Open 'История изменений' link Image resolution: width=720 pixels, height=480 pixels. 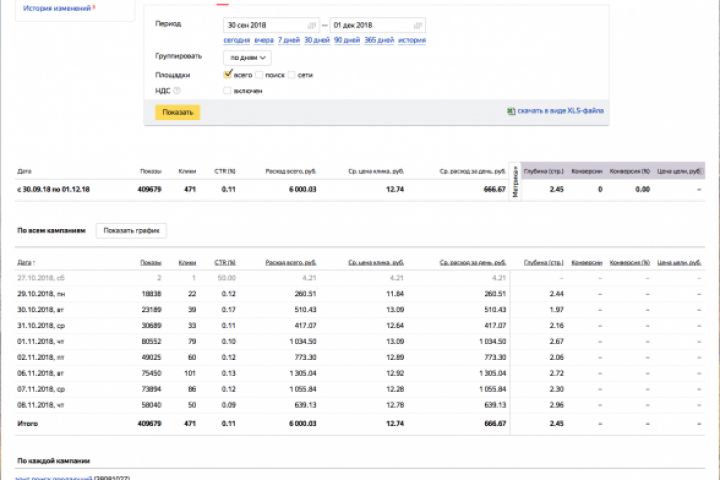(57, 7)
